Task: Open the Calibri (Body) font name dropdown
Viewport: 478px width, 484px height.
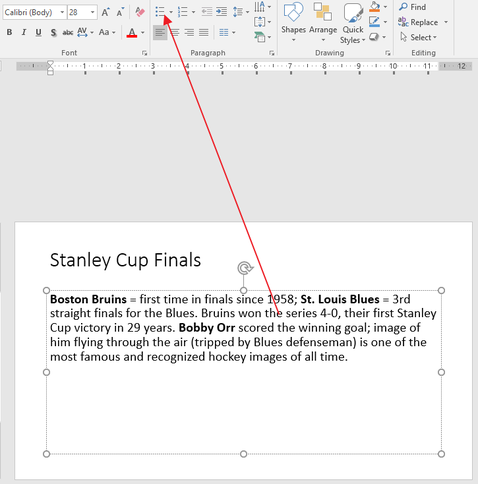Action: coord(62,13)
